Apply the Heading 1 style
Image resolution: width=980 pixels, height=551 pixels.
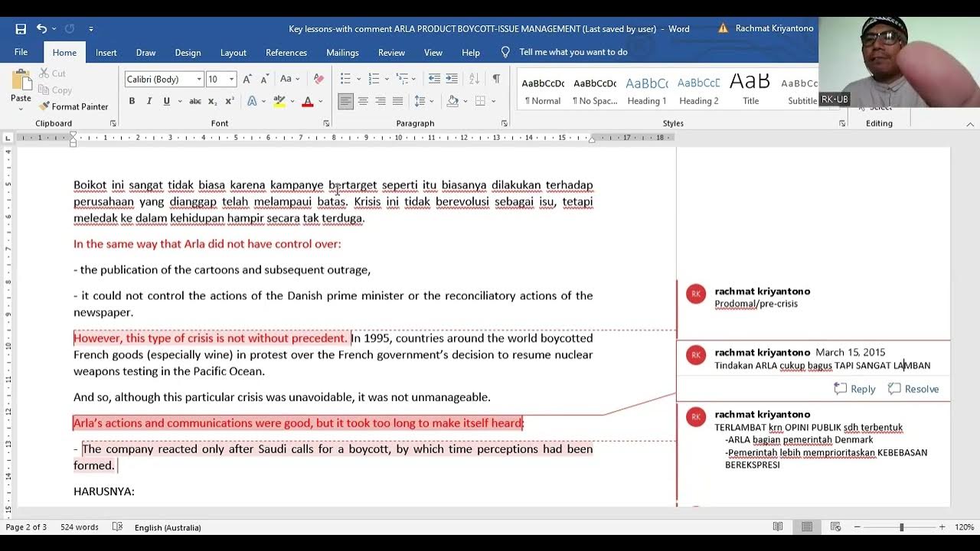pos(647,89)
